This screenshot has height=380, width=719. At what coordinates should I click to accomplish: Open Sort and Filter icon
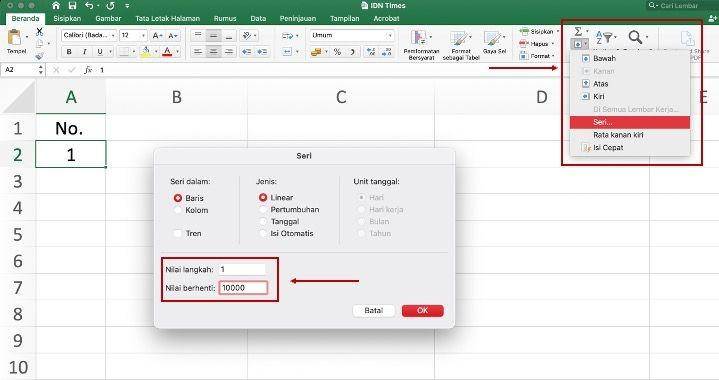click(604, 37)
